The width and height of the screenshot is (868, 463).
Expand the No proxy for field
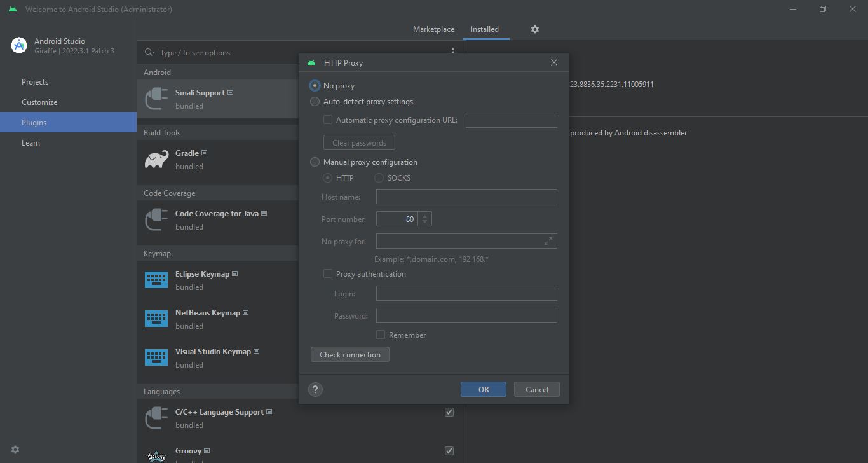coord(548,241)
